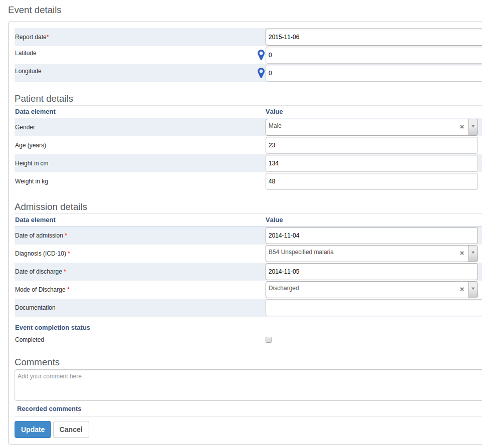Expand the Mode of Discharge dropdown arrow
This screenshot has height=448, width=482.
472,290
